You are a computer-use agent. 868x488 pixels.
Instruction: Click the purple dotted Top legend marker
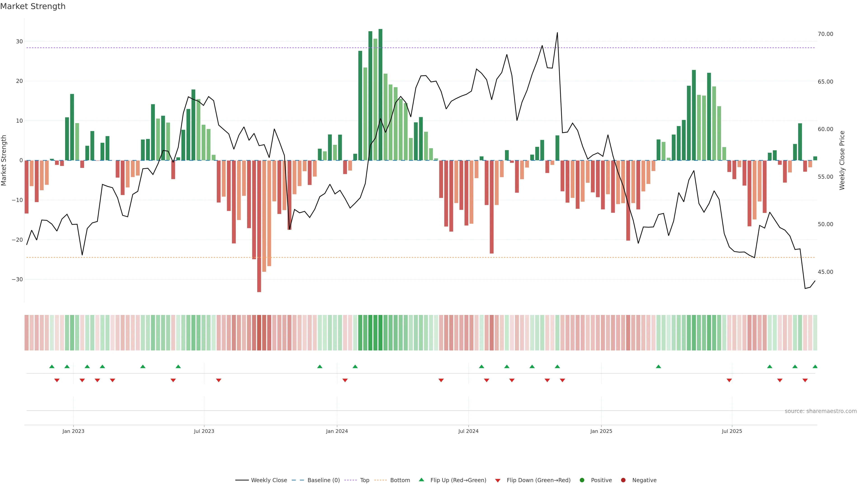[350, 480]
